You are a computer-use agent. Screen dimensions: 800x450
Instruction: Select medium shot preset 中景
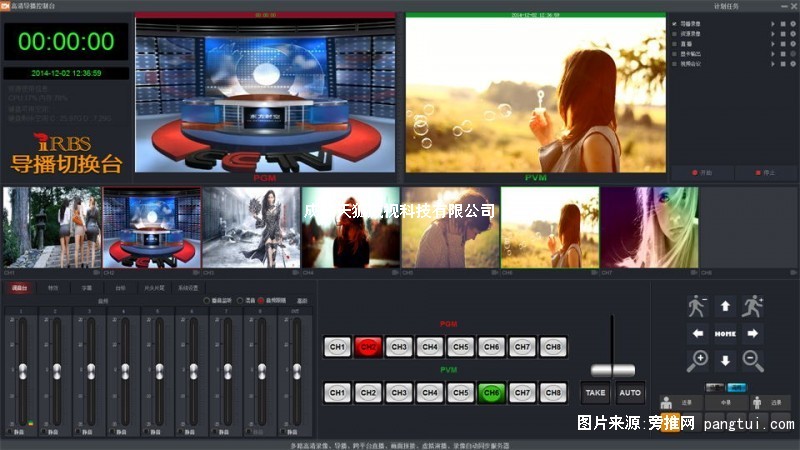click(x=726, y=403)
